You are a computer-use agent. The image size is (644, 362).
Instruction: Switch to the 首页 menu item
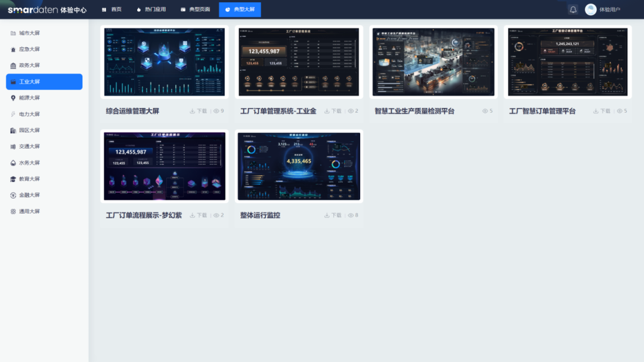click(111, 9)
